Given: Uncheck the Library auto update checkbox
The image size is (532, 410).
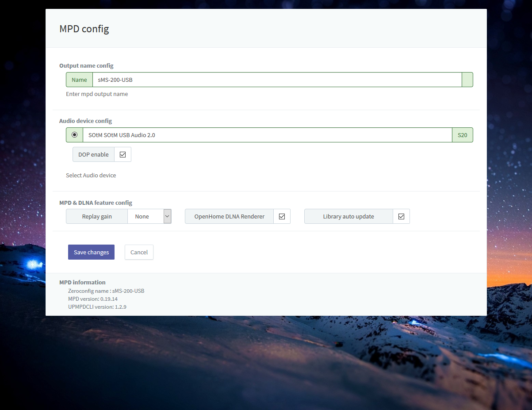Looking at the screenshot, I should point(401,216).
